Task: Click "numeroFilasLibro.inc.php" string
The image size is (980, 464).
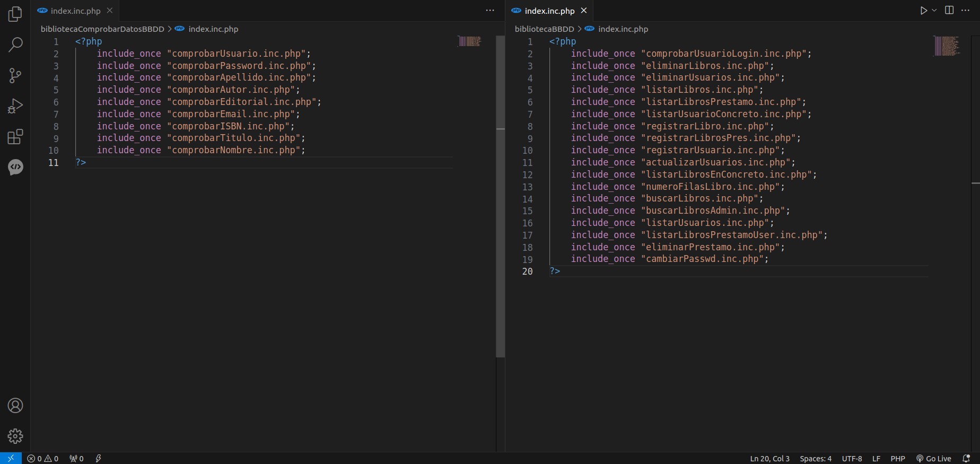Action: [710, 187]
